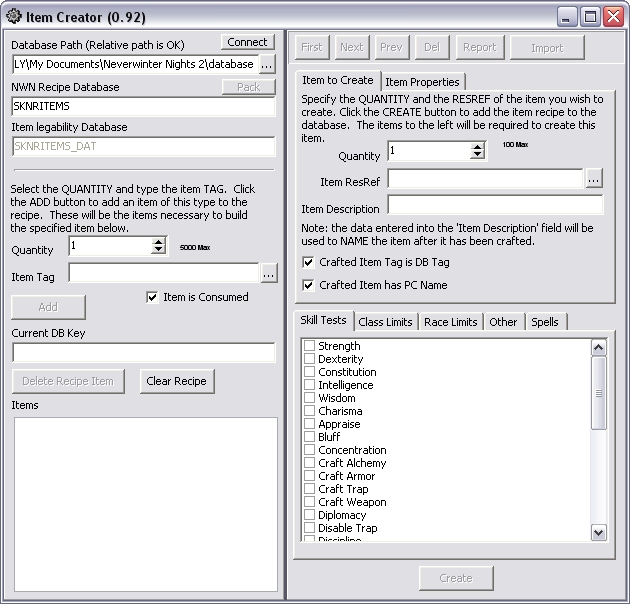
Task: Click into the Item Description field
Action: 495,206
